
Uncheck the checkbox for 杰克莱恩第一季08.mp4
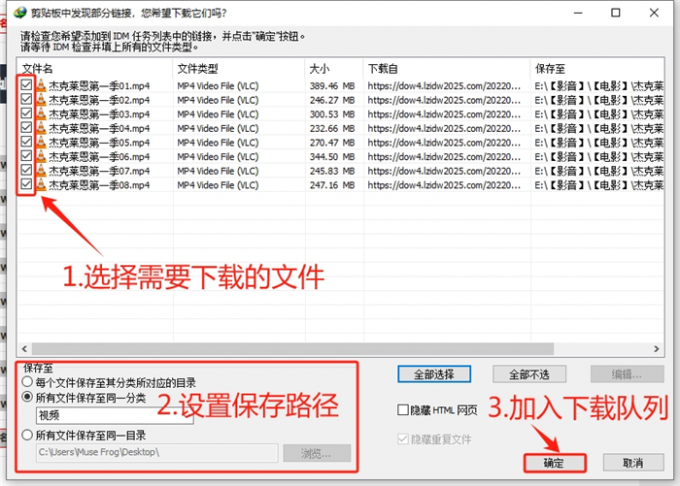[x=26, y=184]
